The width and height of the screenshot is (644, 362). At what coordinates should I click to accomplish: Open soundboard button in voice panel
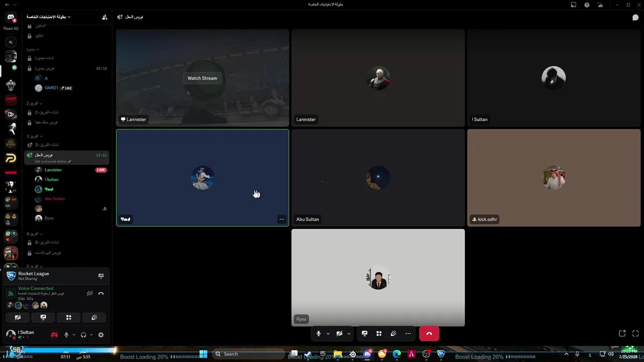[94, 317]
